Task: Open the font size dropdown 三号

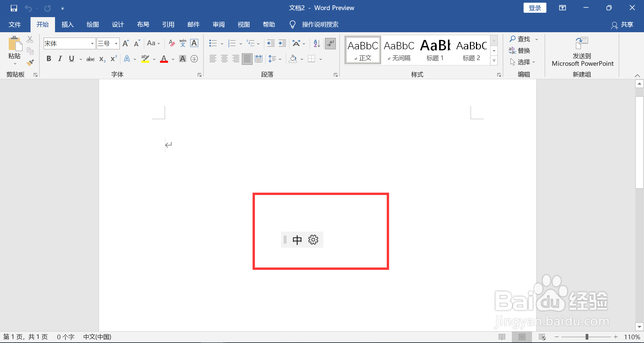Action: tap(116, 44)
